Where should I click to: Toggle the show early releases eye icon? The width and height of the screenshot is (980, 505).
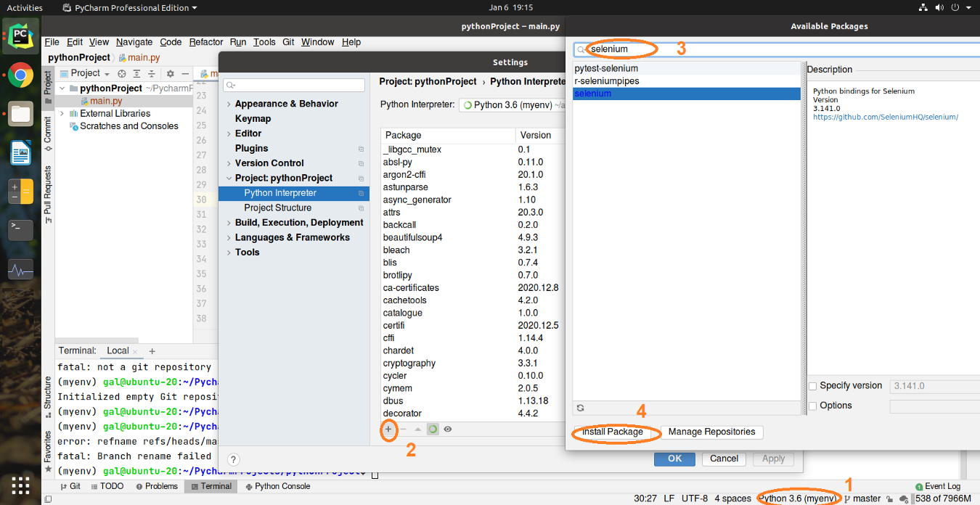pyautogui.click(x=448, y=429)
